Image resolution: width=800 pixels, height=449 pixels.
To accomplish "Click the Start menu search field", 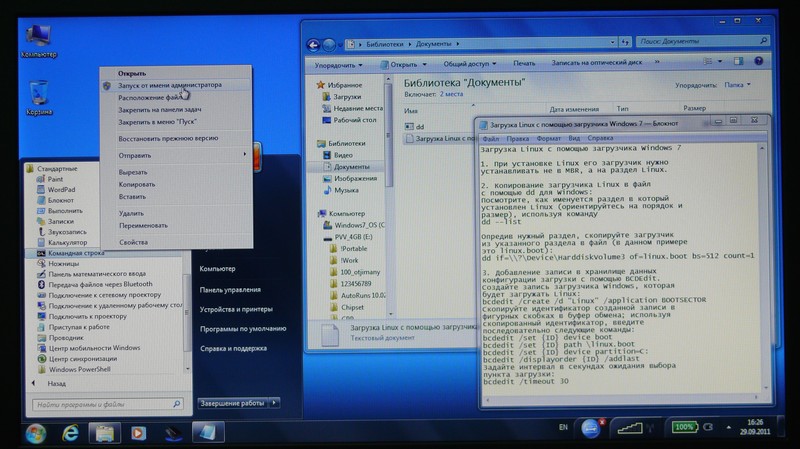I will click(108, 404).
